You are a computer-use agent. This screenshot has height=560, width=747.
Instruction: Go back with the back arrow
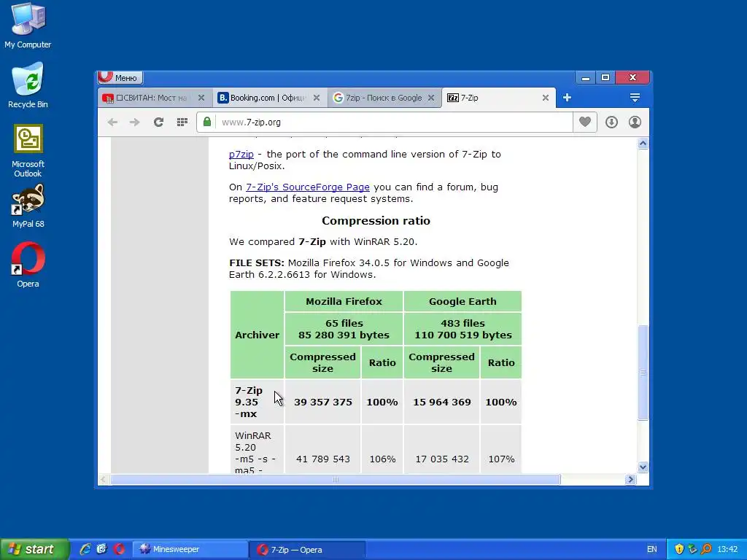112,122
